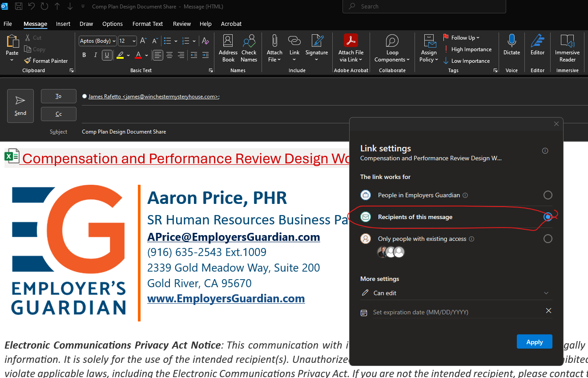Apply yellow text highlight color
This screenshot has height=378, width=588.
click(120, 55)
